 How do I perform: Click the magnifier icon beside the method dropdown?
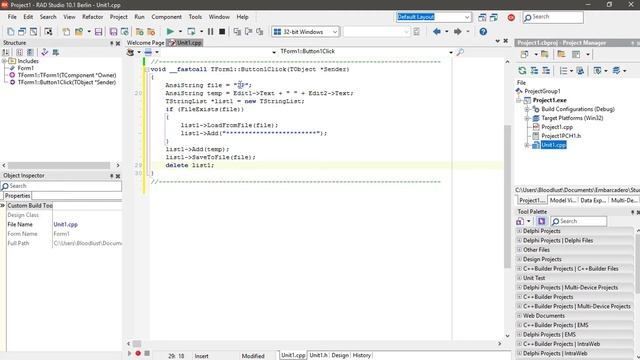(460, 52)
